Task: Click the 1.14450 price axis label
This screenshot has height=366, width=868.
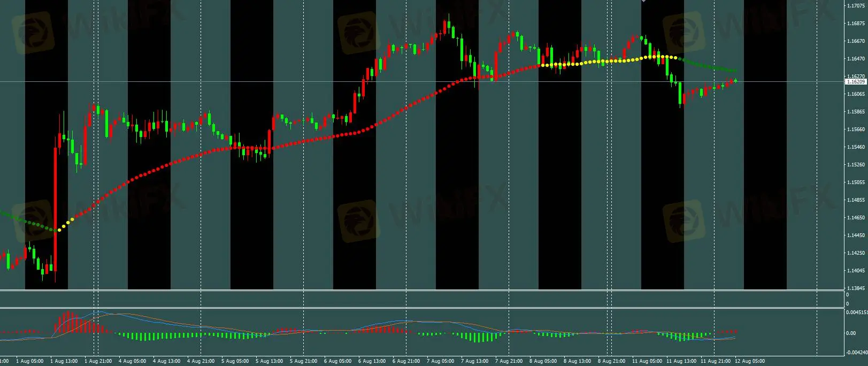Action: click(x=856, y=235)
